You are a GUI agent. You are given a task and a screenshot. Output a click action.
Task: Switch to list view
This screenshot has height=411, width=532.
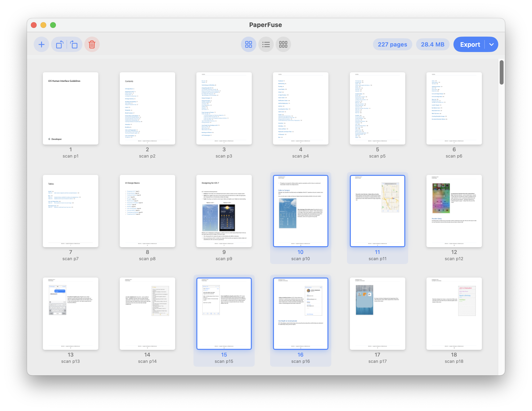point(266,44)
